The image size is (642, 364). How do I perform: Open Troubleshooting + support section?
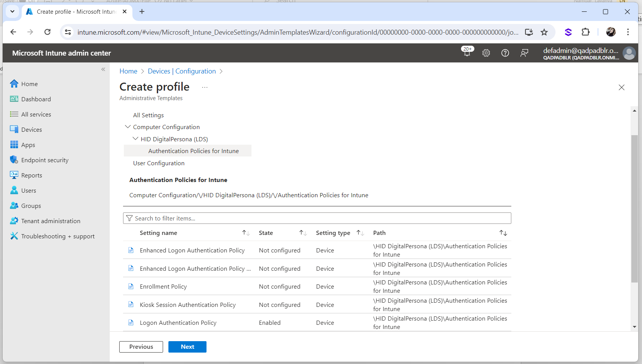tap(58, 236)
